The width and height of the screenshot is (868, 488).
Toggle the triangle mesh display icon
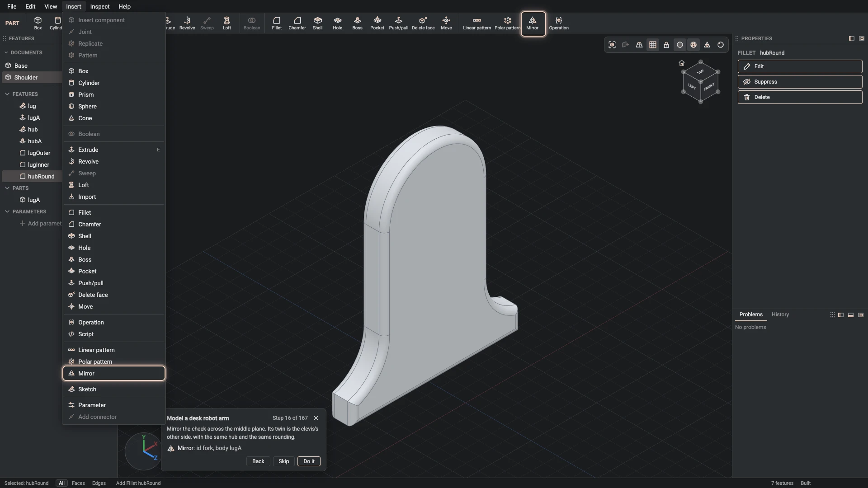click(707, 45)
